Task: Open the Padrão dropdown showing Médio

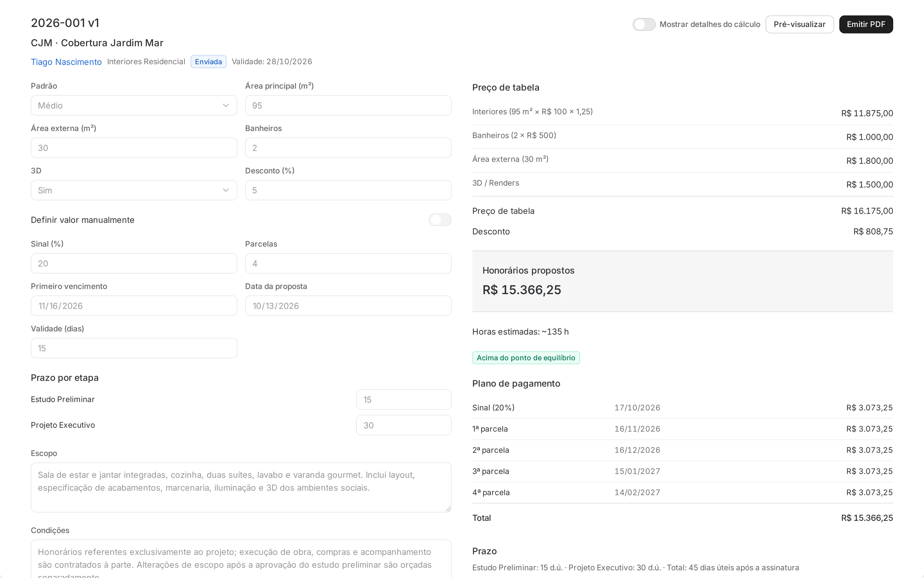Action: coord(134,106)
